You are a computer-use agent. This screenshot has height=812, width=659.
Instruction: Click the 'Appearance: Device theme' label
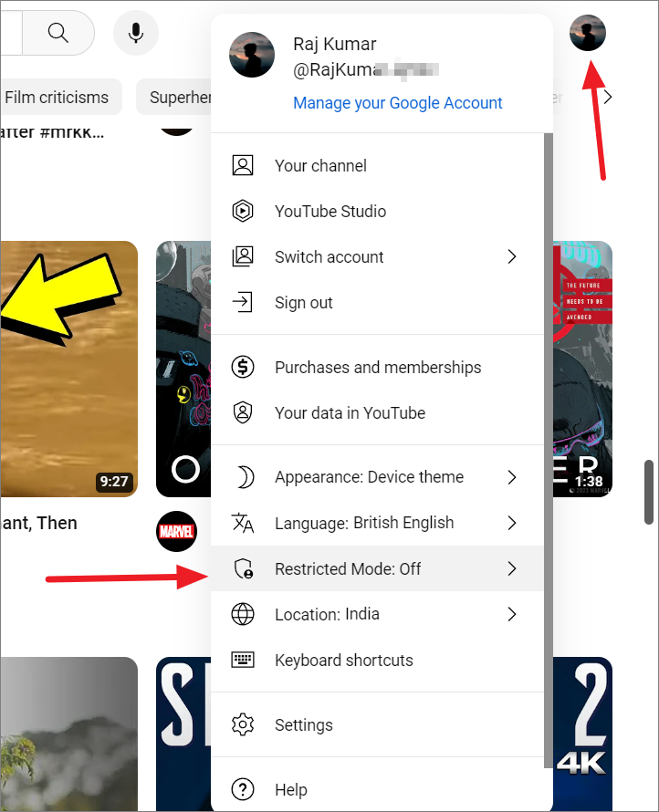click(x=369, y=477)
